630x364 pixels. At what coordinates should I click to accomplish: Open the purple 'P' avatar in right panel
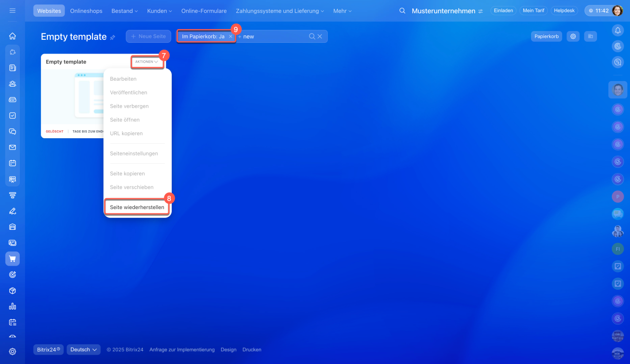(x=618, y=197)
